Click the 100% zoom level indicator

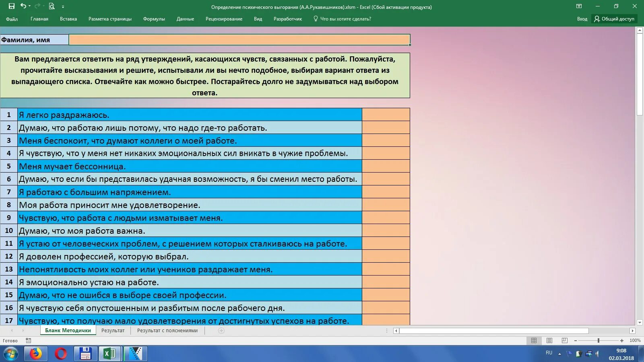pyautogui.click(x=635, y=341)
